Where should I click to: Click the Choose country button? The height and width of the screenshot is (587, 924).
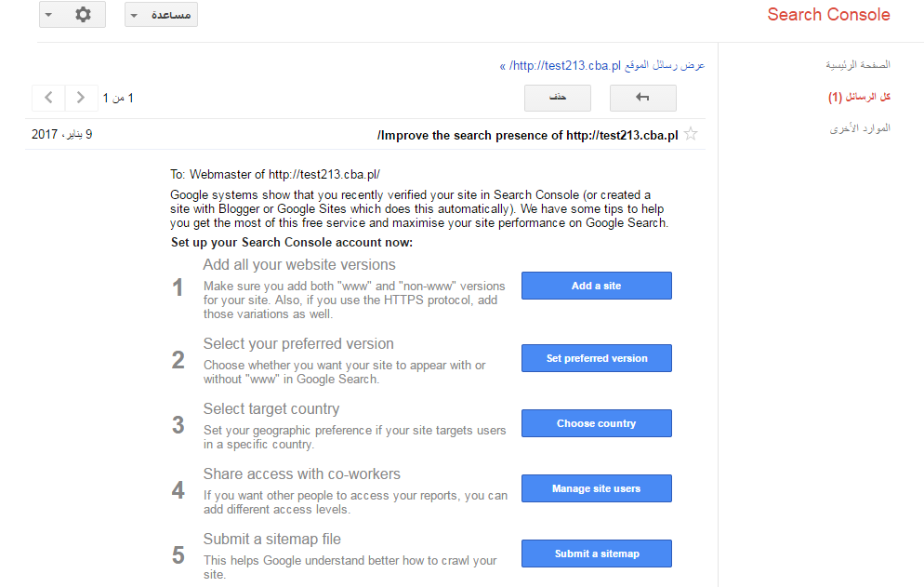point(597,423)
